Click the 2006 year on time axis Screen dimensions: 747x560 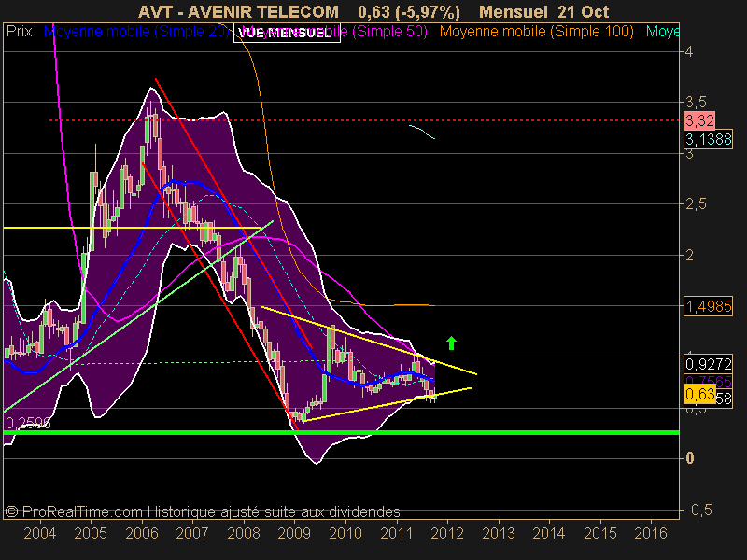pos(142,533)
